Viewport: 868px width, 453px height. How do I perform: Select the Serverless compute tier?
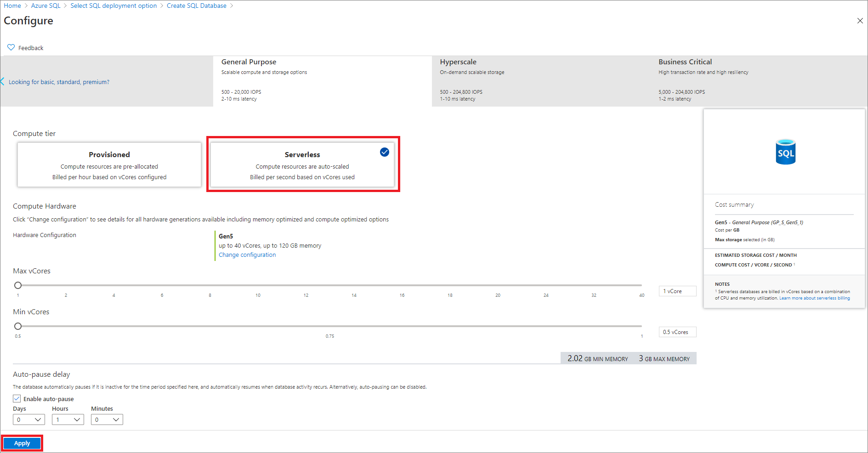[302, 164]
